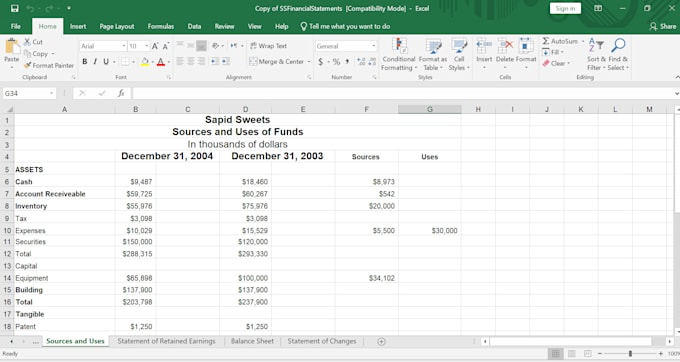Open Format as Table gallery
The height and width of the screenshot is (362, 680).
(x=432, y=54)
